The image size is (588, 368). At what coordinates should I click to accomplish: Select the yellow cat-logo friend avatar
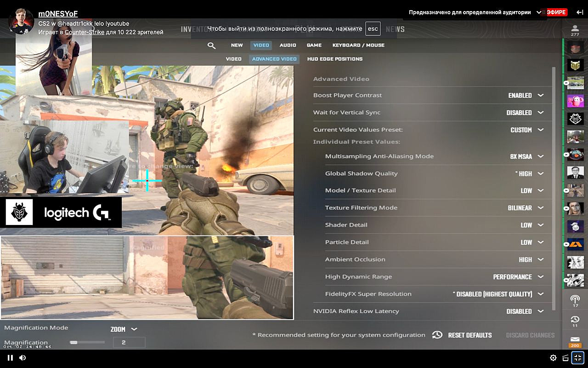(576, 65)
